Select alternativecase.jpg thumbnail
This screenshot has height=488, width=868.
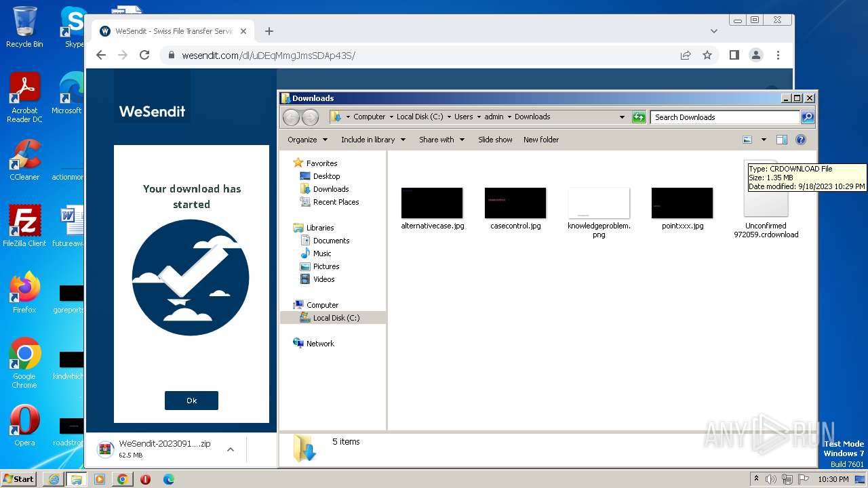tap(432, 203)
